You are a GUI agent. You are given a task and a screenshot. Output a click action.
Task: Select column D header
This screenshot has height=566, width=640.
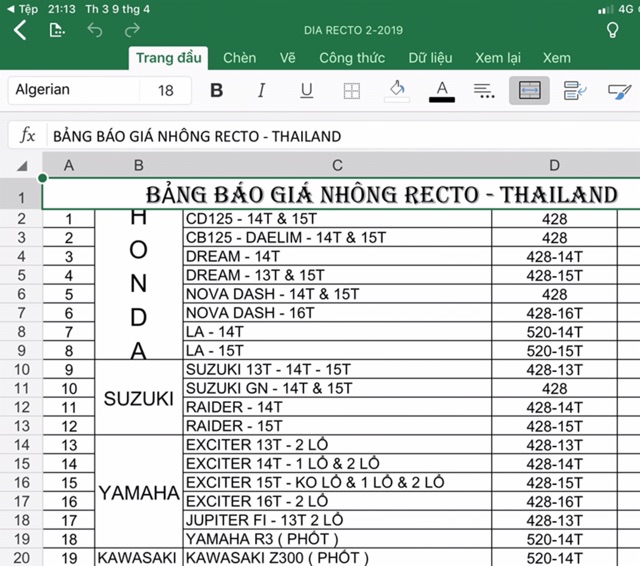point(554,165)
